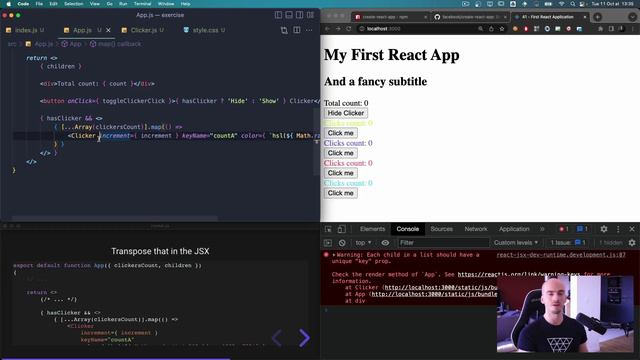This screenshot has width=640, height=360.
Task: Toggle secondary sidebar layout icon in VS Code
Action: [x=300, y=15]
